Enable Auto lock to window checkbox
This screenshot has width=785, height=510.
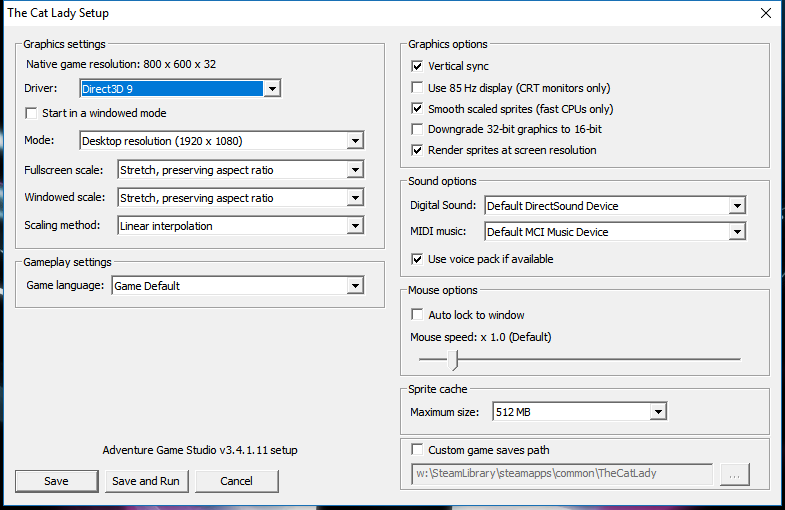pyautogui.click(x=417, y=314)
